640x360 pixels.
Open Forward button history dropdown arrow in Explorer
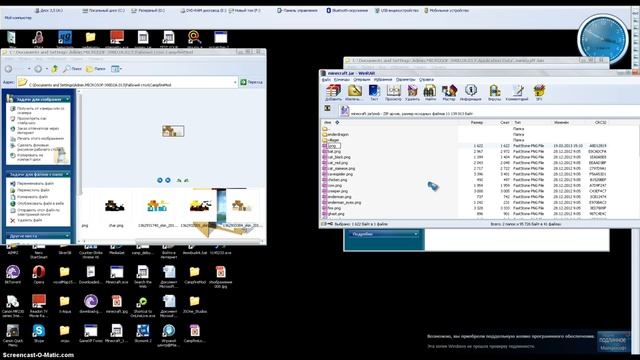click(47, 69)
